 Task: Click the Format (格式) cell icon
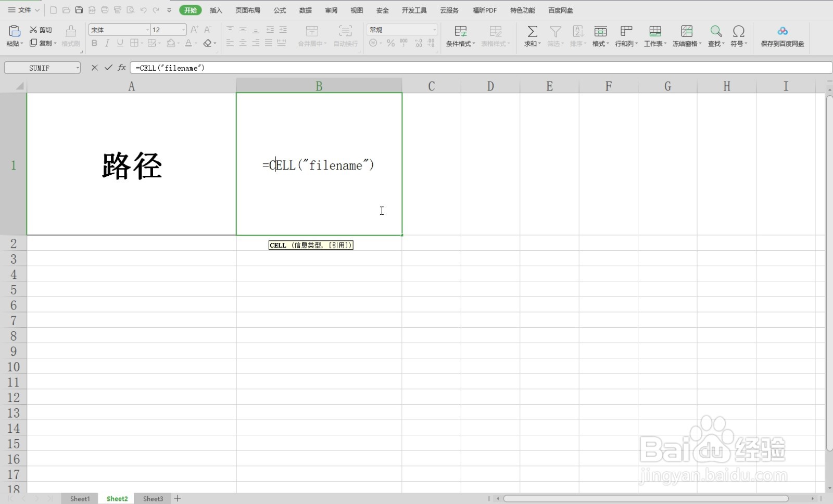click(x=600, y=31)
